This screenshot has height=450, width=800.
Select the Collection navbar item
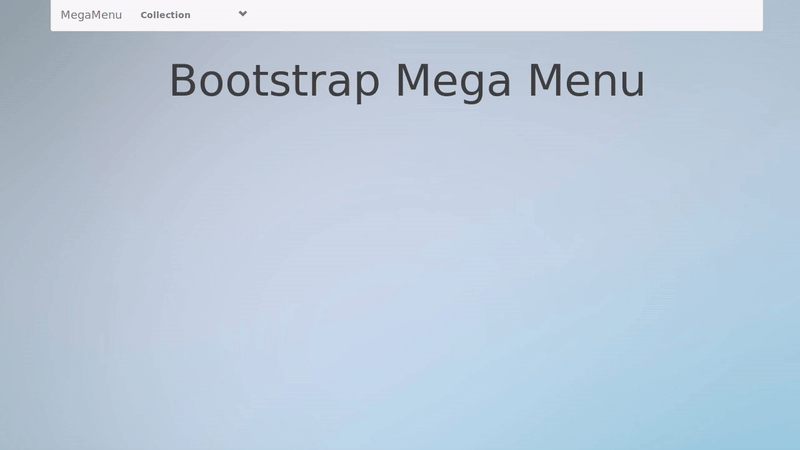[165, 15]
